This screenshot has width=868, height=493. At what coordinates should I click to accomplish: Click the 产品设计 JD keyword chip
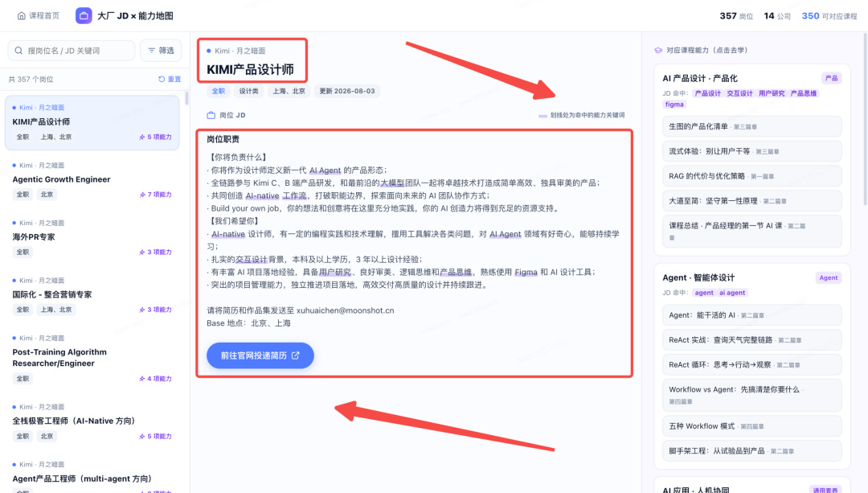pyautogui.click(x=708, y=93)
